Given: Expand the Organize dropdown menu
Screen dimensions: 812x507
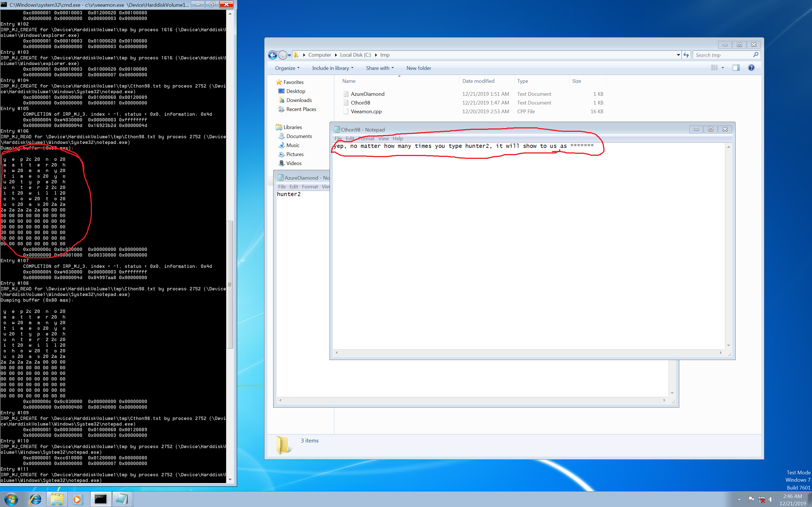Looking at the screenshot, I should (x=287, y=68).
